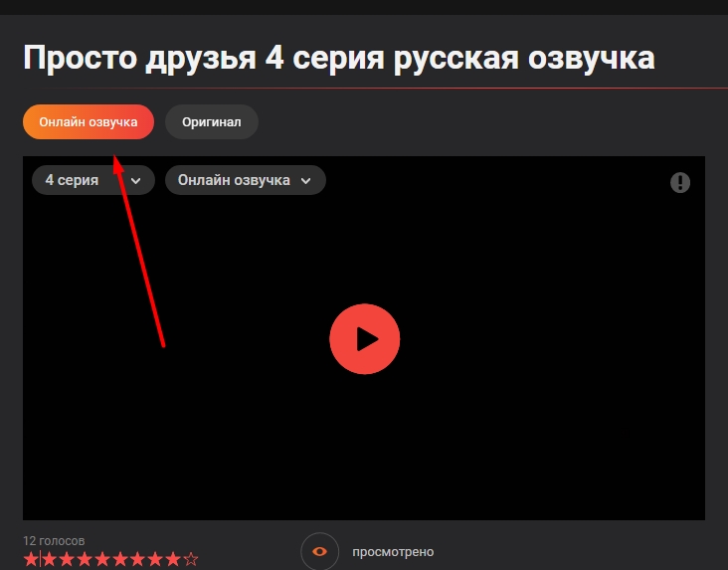Click the просмотрено label

point(393,552)
